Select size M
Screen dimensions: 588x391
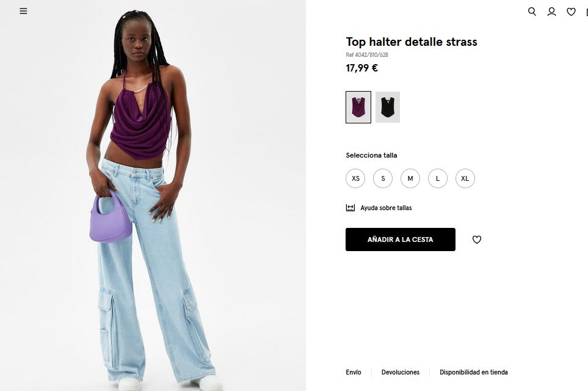(x=410, y=178)
